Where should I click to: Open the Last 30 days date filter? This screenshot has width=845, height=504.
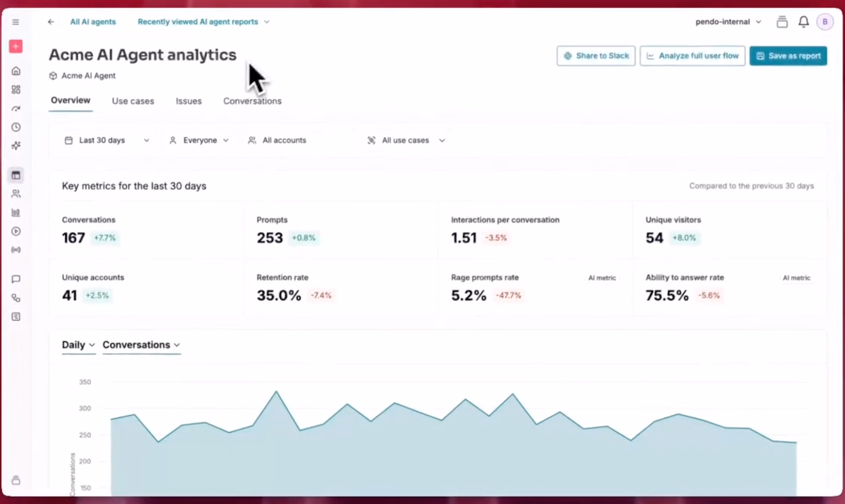(107, 140)
